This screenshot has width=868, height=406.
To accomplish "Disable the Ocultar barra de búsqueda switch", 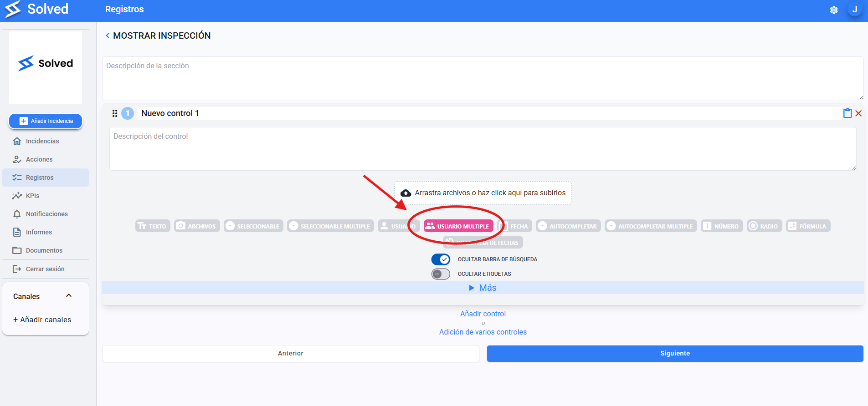I will click(441, 259).
